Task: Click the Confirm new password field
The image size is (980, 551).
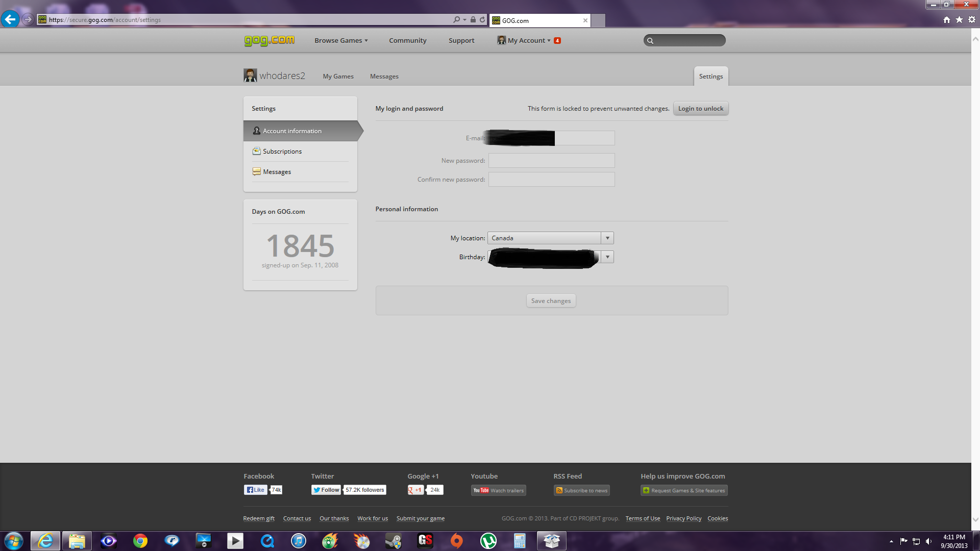Action: (x=551, y=179)
